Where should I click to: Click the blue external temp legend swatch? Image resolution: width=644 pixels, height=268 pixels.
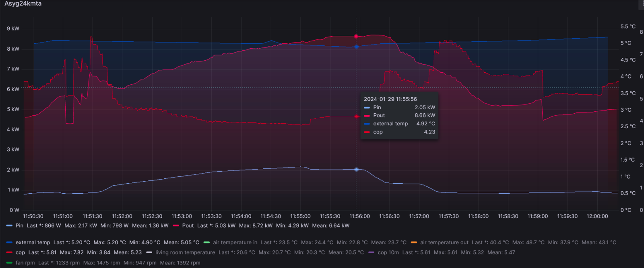click(9, 243)
